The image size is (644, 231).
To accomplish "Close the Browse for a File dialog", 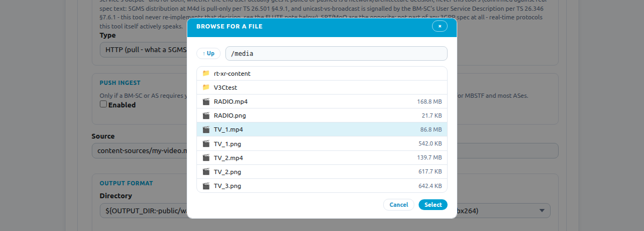I will 440,26.
